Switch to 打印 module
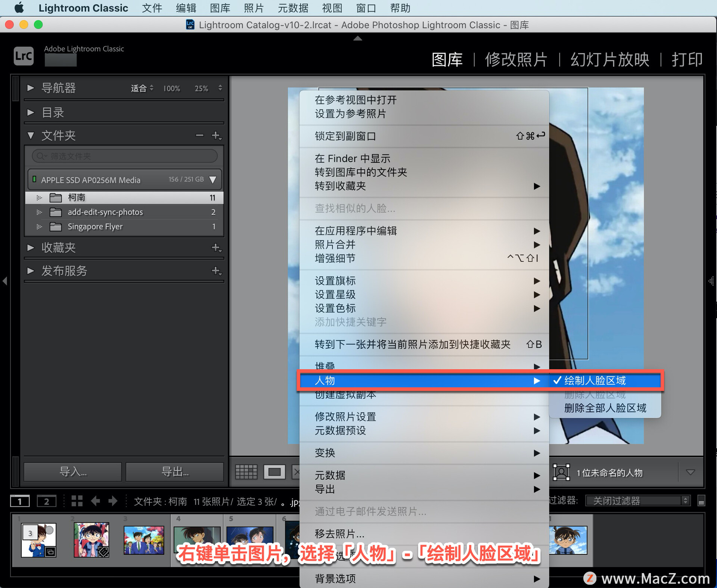 pyautogui.click(x=687, y=59)
